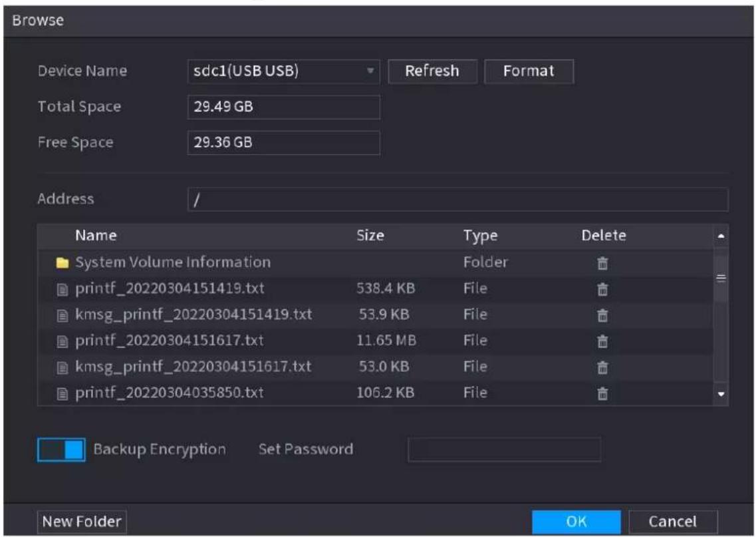Delete the System Volume Information folder
The height and width of the screenshot is (537, 756).
click(602, 263)
